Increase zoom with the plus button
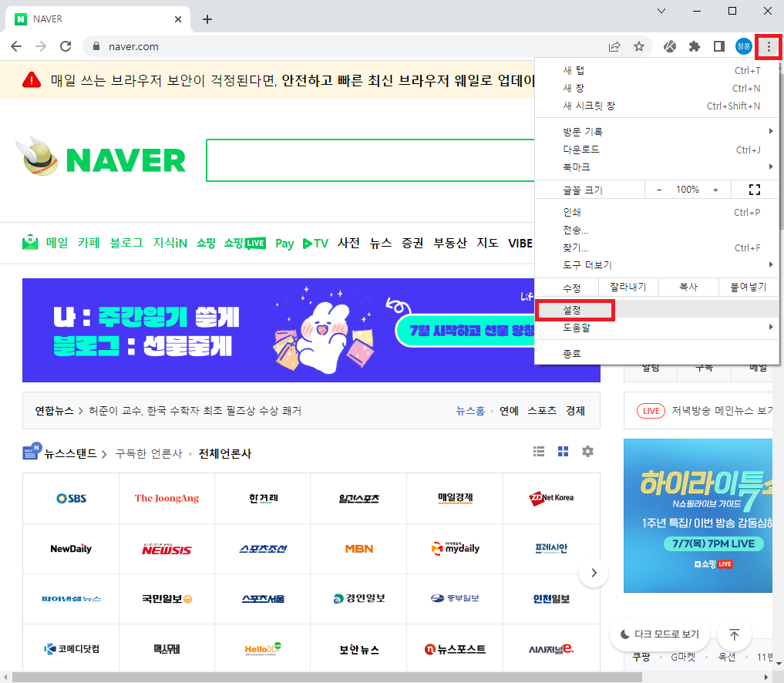Image resolution: width=784 pixels, height=683 pixels. tap(715, 190)
